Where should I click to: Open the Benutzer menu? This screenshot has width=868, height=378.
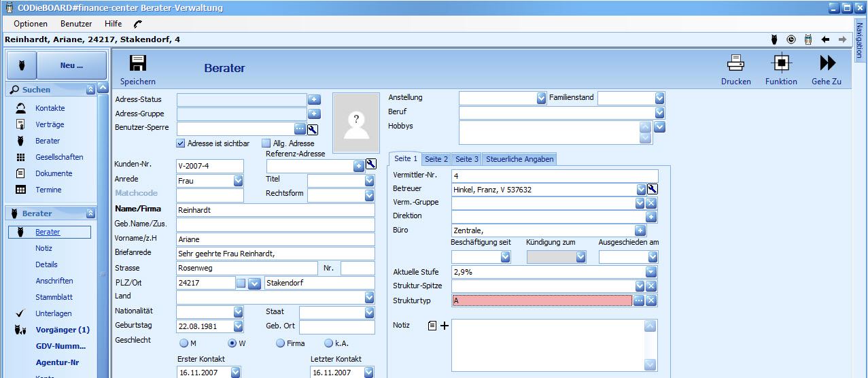pyautogui.click(x=76, y=24)
